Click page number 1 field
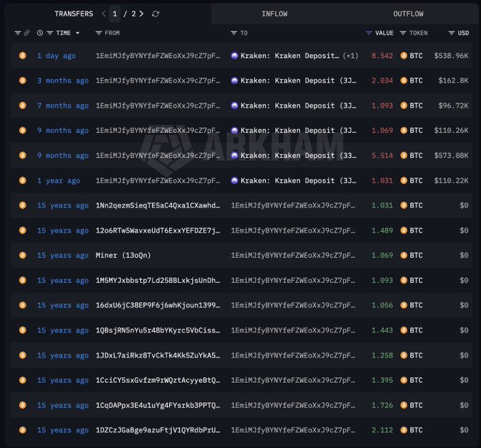The width and height of the screenshot is (481, 448). click(115, 14)
